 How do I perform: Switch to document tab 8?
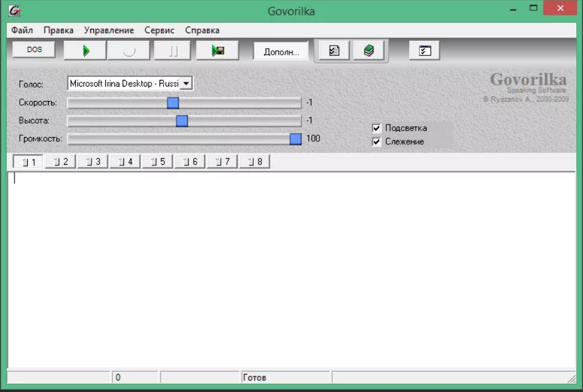tap(254, 161)
